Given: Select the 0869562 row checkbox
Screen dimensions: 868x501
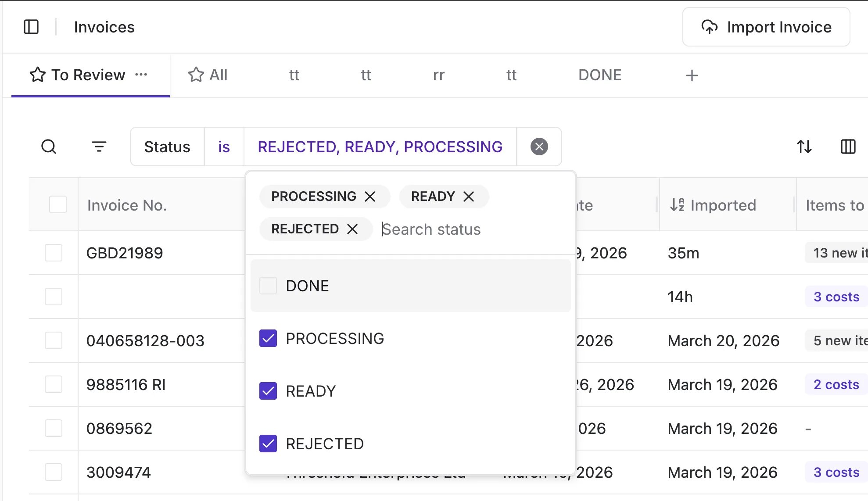Looking at the screenshot, I should tap(54, 428).
